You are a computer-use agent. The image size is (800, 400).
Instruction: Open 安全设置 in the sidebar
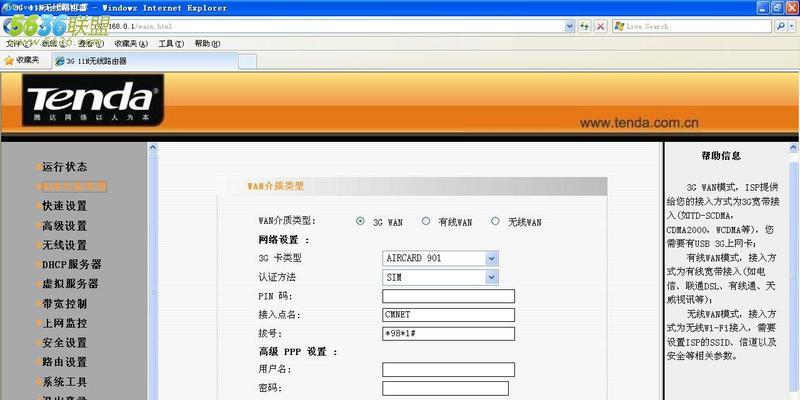click(64, 342)
